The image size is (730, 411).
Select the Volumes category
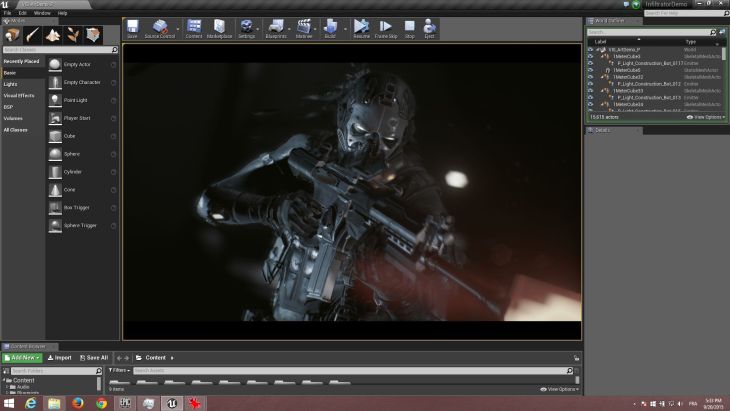(x=13, y=118)
